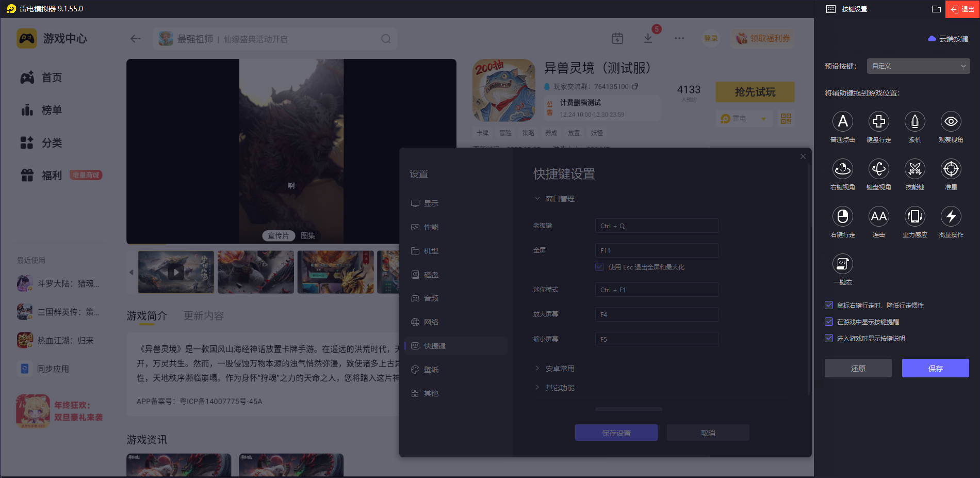Expand the 其它功能 section
Screen dimensions: 980x478
point(554,388)
